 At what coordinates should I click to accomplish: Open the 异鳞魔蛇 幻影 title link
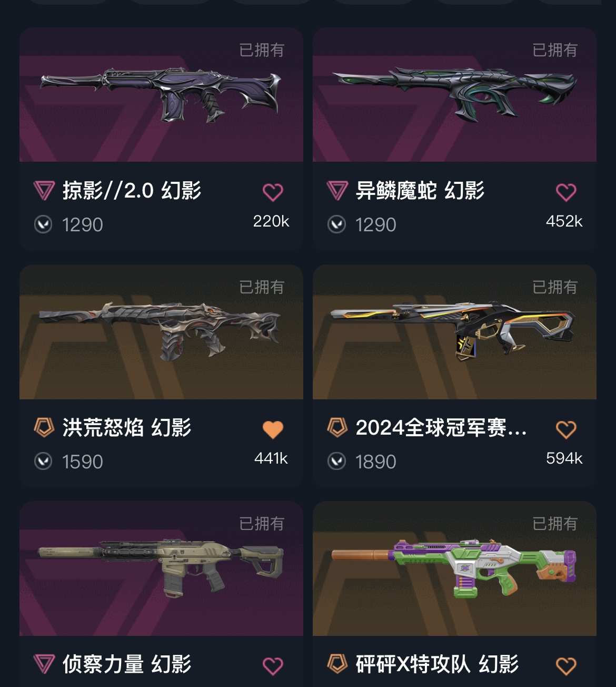pyautogui.click(x=420, y=191)
